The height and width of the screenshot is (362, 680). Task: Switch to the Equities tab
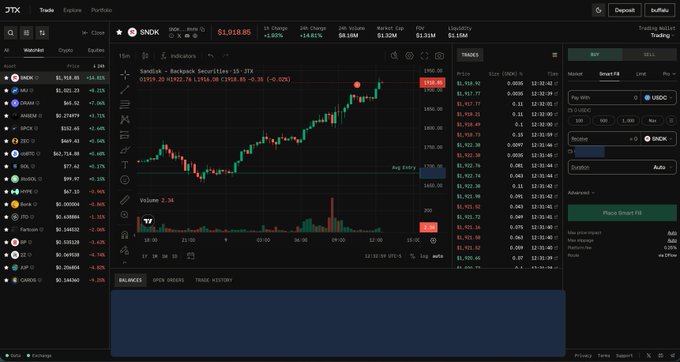[96, 50]
